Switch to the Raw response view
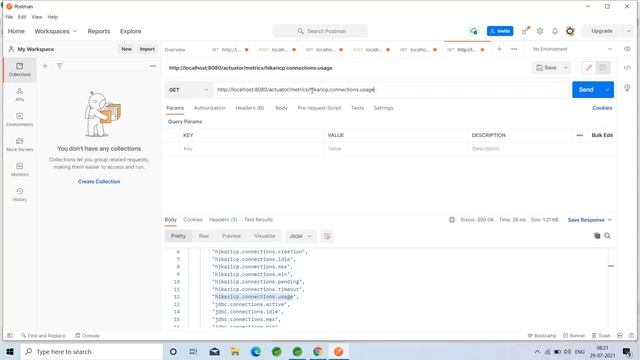 click(x=204, y=236)
